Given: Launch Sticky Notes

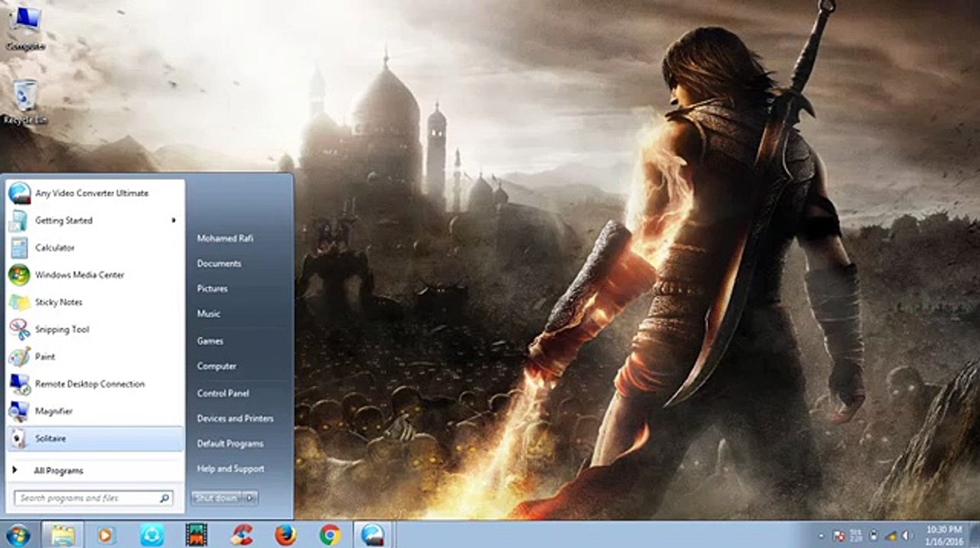Looking at the screenshot, I should (95, 302).
